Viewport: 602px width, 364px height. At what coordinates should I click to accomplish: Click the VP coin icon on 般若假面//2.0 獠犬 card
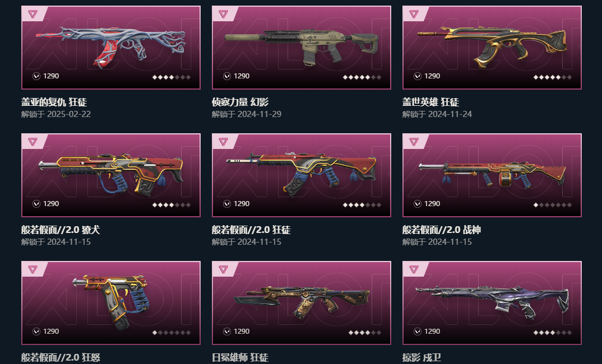click(x=36, y=204)
